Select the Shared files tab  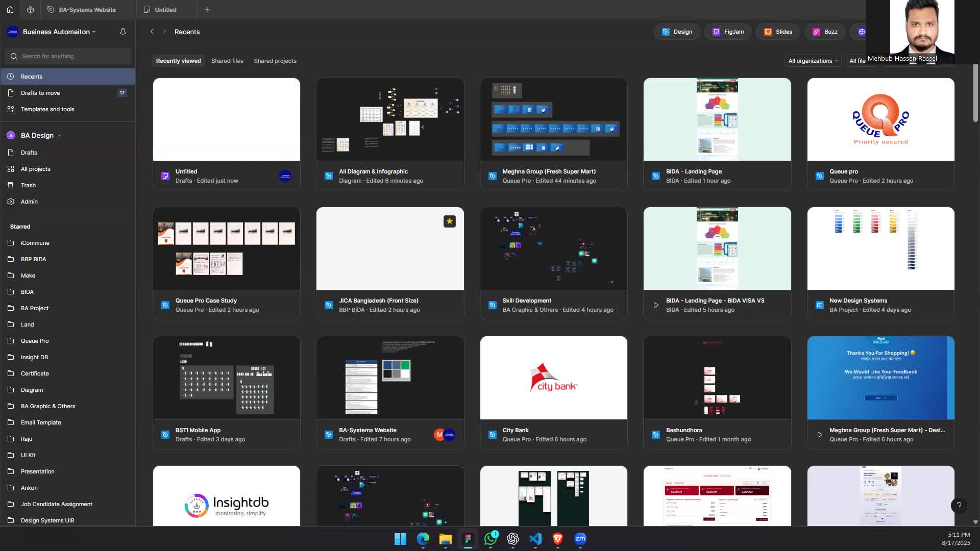(x=227, y=61)
